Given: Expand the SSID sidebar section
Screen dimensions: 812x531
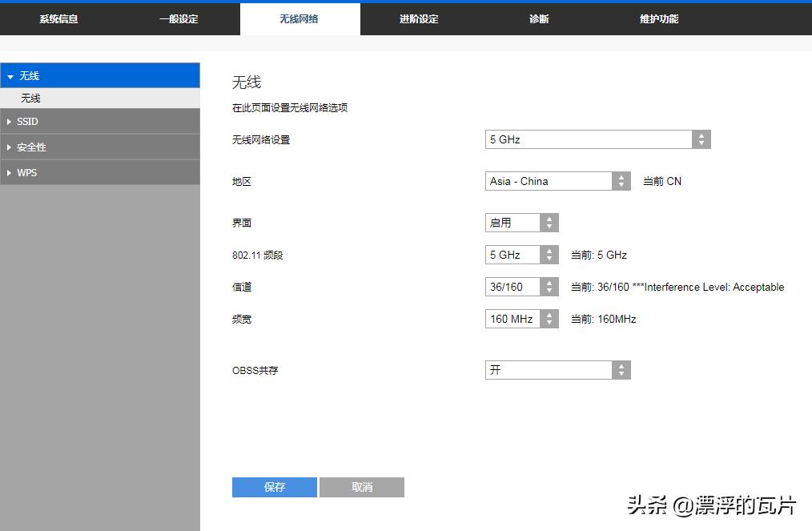Looking at the screenshot, I should point(100,121).
